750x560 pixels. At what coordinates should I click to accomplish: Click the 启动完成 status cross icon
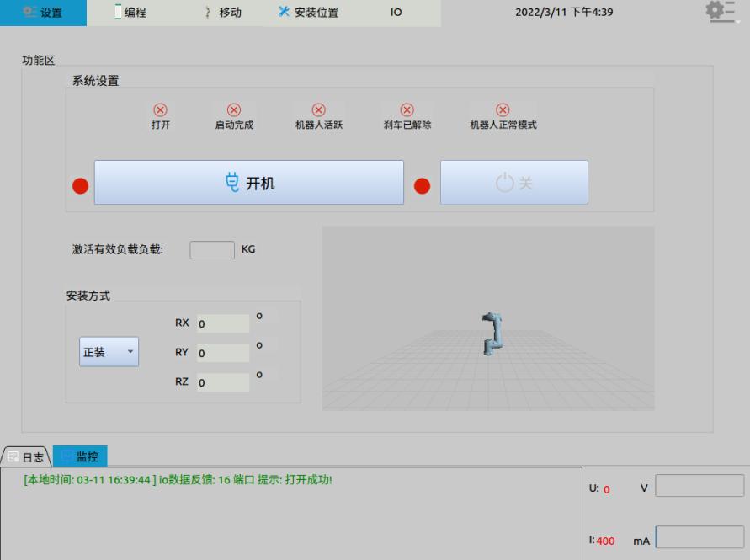click(x=233, y=108)
